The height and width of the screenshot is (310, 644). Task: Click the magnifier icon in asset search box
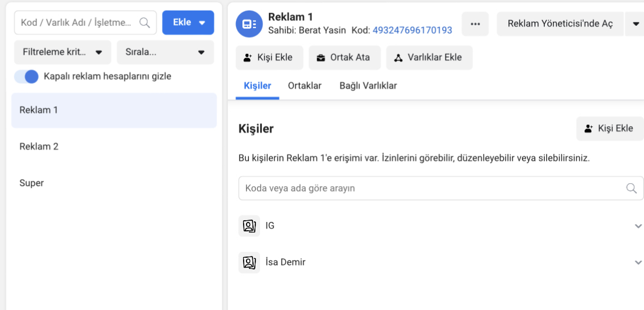[144, 22]
